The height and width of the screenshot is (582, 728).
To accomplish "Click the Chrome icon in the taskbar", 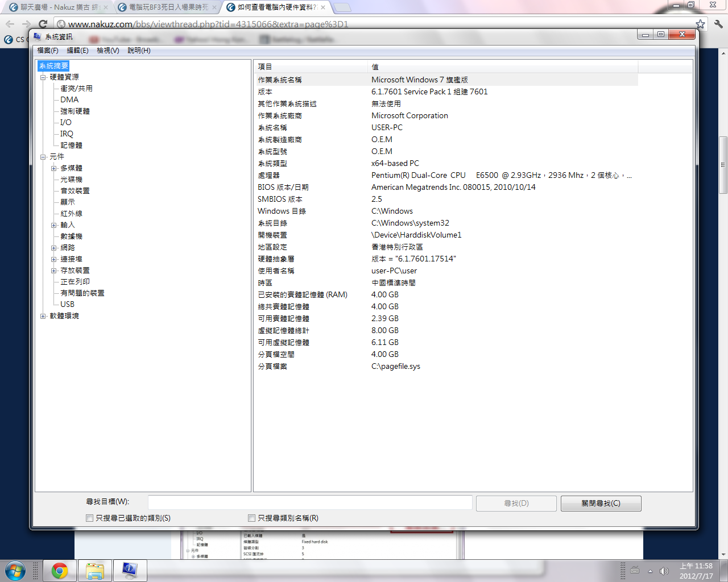I will tap(60, 571).
